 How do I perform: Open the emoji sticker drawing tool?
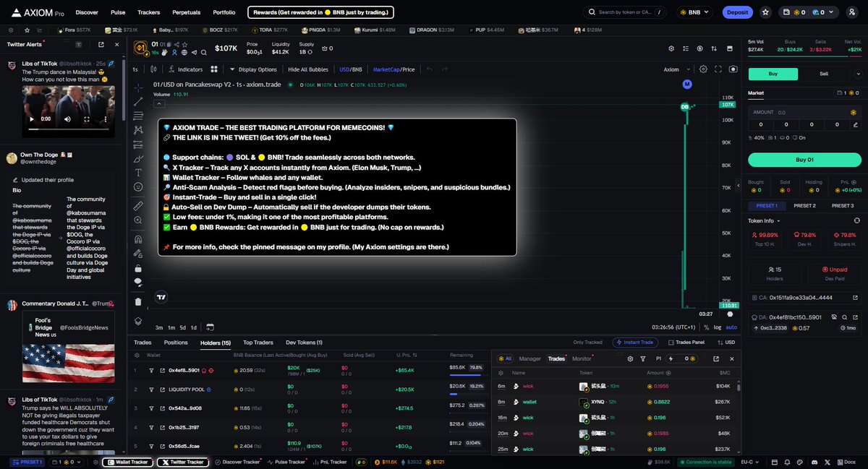pos(138,187)
